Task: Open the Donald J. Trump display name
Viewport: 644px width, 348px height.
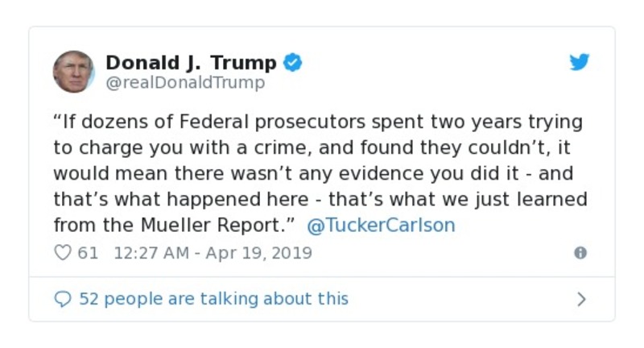Action: 191,63
